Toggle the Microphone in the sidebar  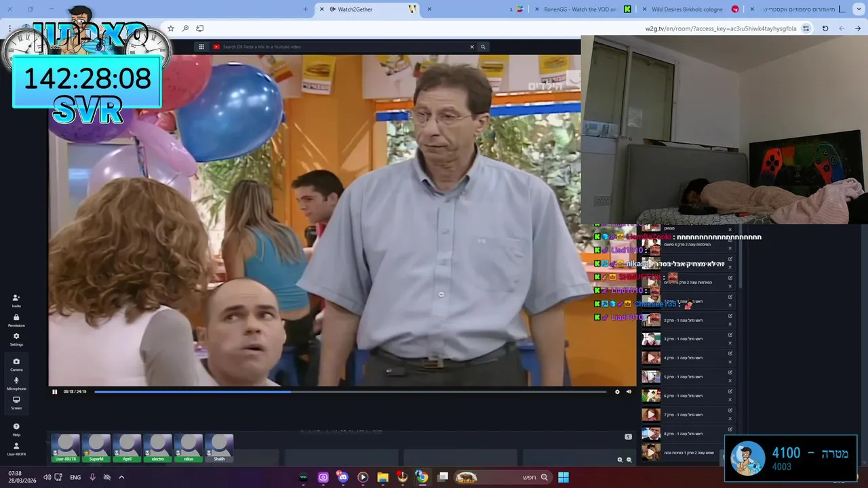[16, 383]
